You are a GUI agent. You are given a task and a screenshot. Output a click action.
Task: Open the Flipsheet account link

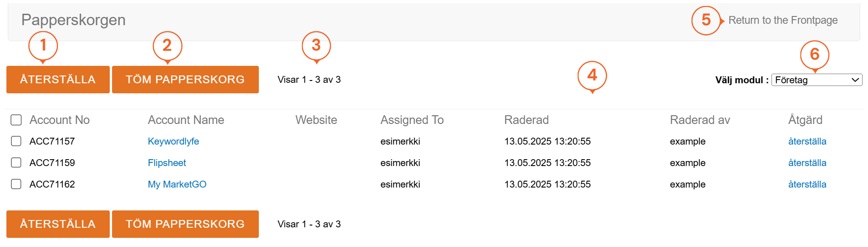coord(167,163)
